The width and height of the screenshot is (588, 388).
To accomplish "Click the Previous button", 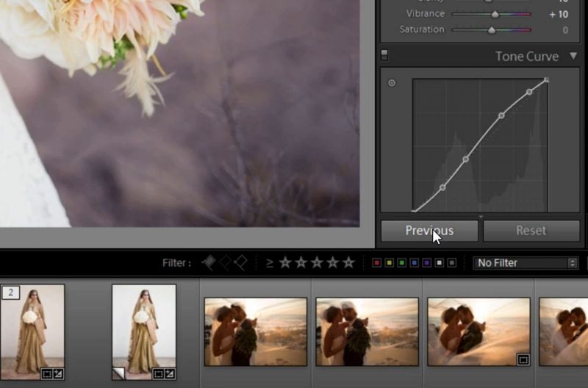I will (429, 231).
